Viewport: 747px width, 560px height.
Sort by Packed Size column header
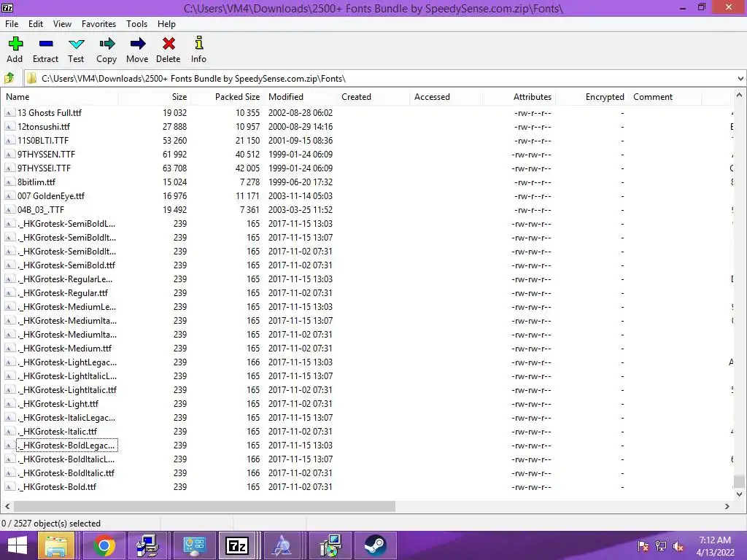pos(228,97)
